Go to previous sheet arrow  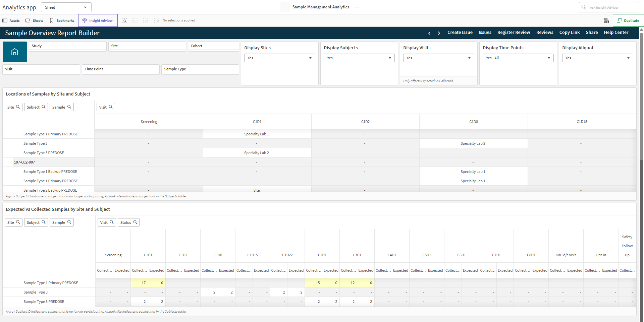(x=429, y=33)
